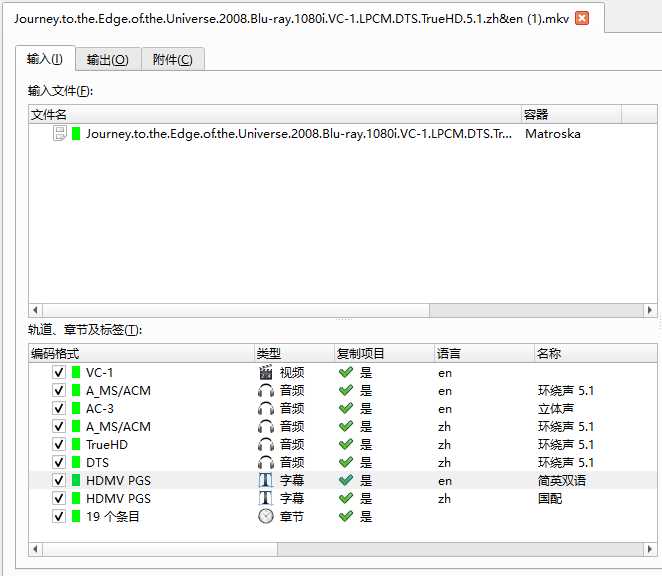Uncheck the HDMV PGS 国配 subtitle checkbox
This screenshot has height=576, width=662.
click(59, 498)
